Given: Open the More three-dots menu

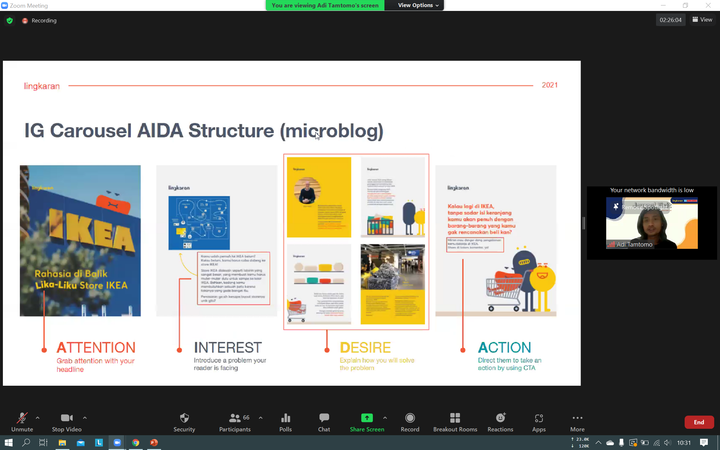Looking at the screenshot, I should click(577, 422).
